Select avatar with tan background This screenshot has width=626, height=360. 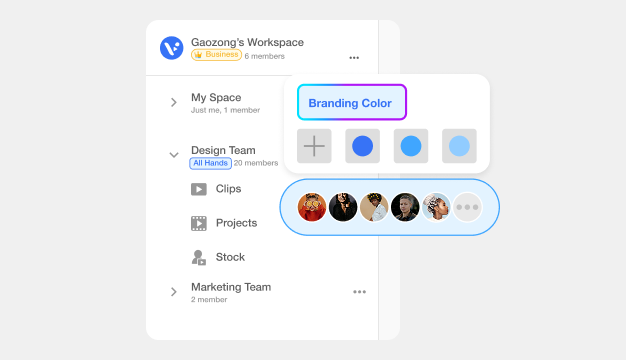pyautogui.click(x=374, y=207)
